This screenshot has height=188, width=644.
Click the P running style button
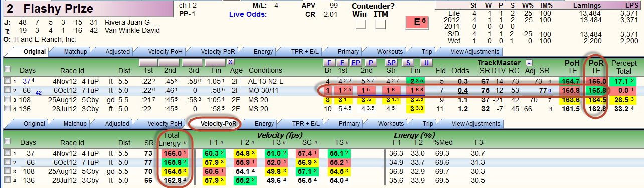pyautogui.click(x=371, y=63)
